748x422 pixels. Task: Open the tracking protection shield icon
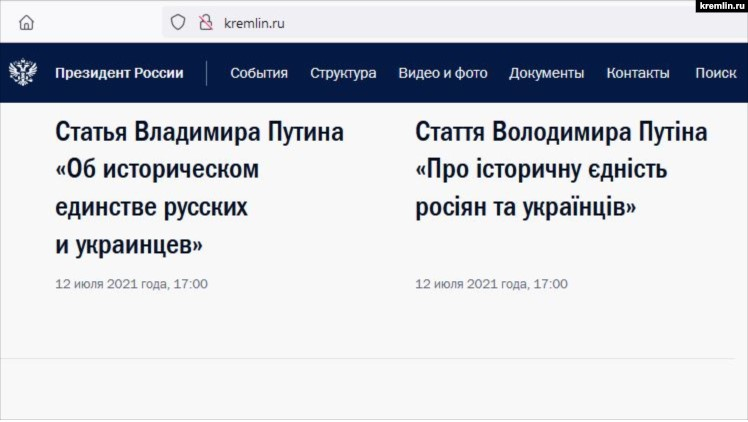click(178, 22)
